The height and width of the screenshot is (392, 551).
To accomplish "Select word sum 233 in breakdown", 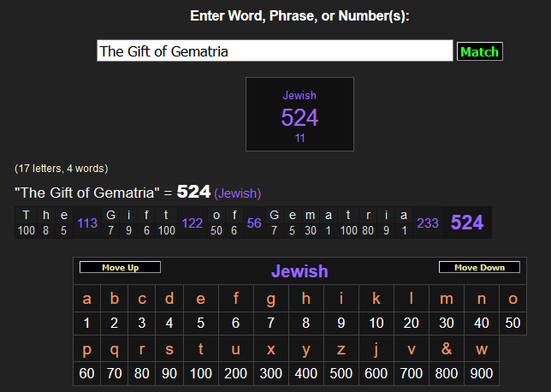I will click(428, 223).
